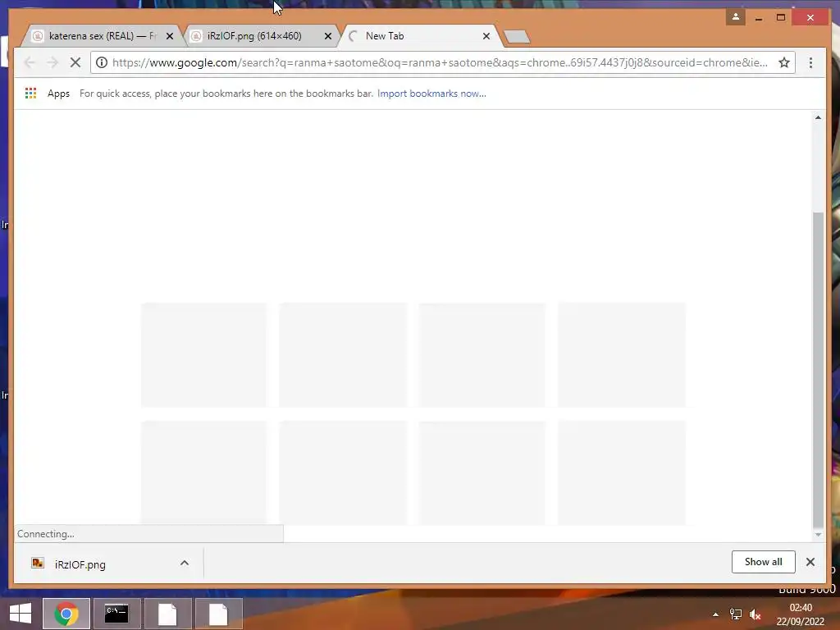Close the katerena tab
The image size is (840, 630).
(170, 36)
